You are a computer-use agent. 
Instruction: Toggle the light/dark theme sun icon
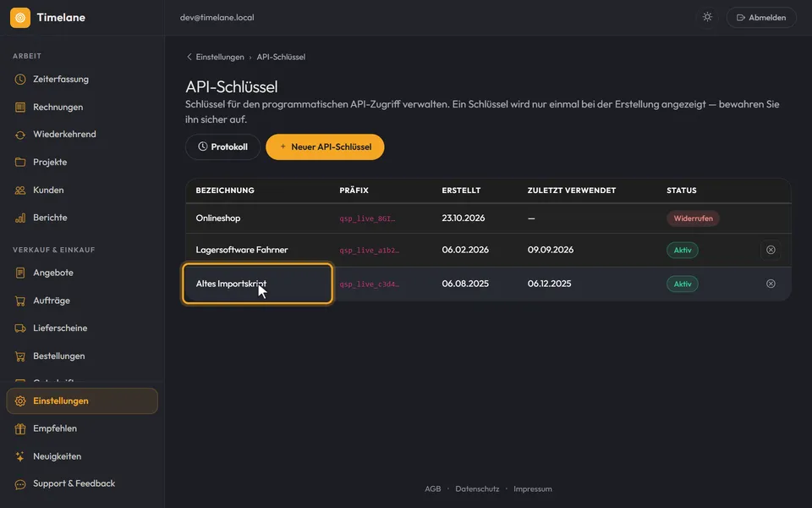[707, 17]
